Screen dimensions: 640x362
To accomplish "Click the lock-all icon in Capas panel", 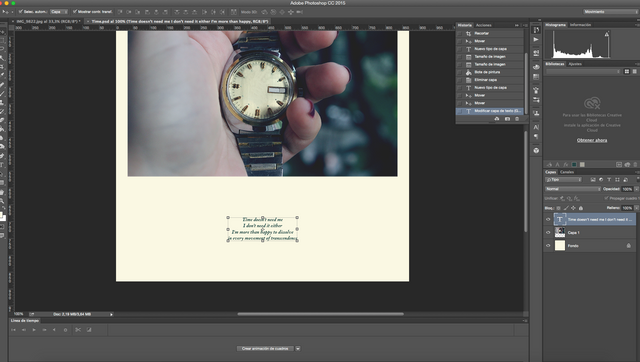I will coord(581,208).
